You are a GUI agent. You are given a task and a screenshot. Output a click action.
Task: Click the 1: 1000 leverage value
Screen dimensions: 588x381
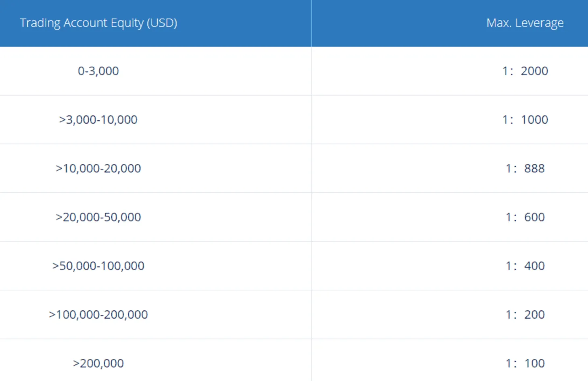(x=525, y=120)
